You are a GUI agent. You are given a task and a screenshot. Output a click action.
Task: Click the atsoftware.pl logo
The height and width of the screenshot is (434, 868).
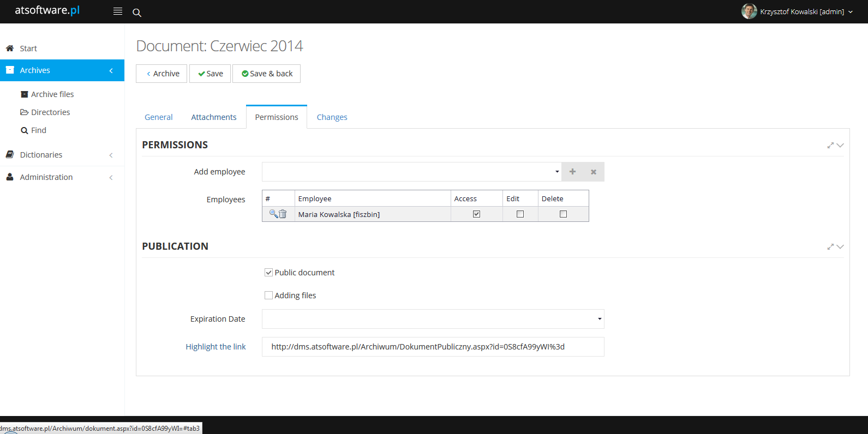47,10
